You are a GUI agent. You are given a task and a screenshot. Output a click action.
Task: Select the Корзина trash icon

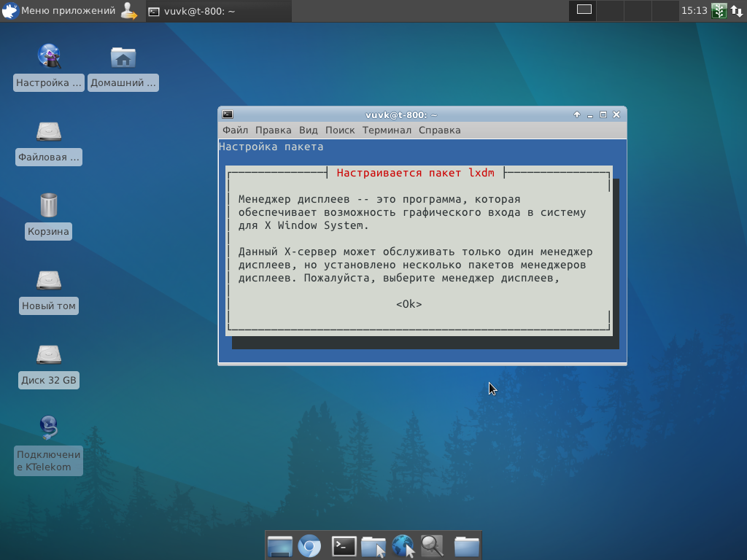point(49,205)
